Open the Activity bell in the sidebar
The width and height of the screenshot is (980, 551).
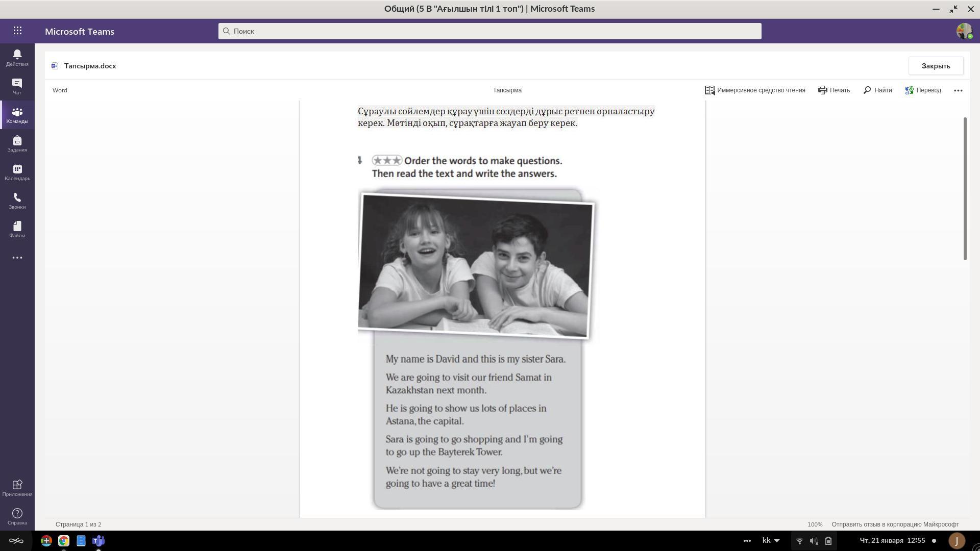(x=17, y=58)
